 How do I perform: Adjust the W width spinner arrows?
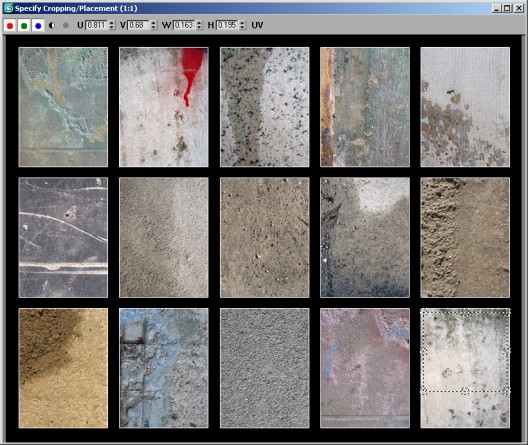click(x=200, y=25)
